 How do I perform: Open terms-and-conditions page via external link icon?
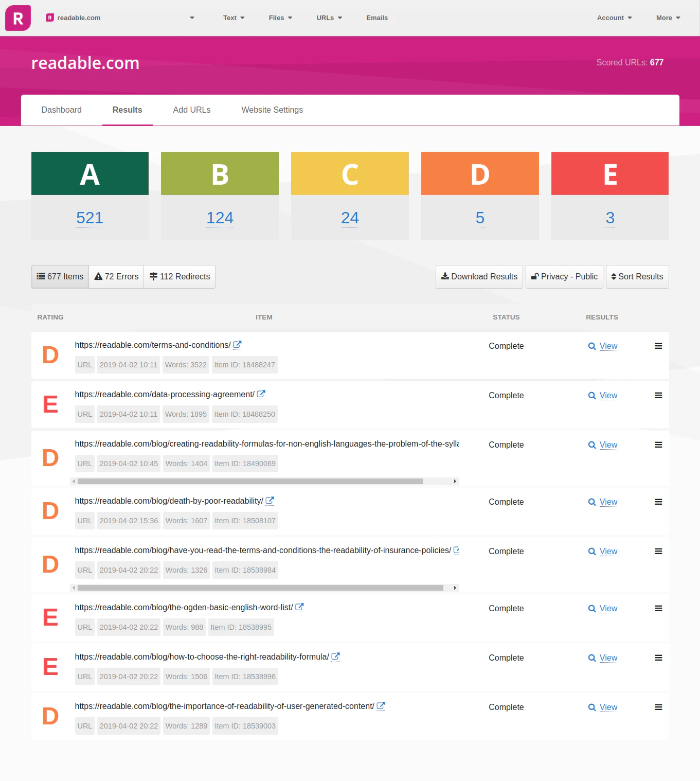click(237, 345)
